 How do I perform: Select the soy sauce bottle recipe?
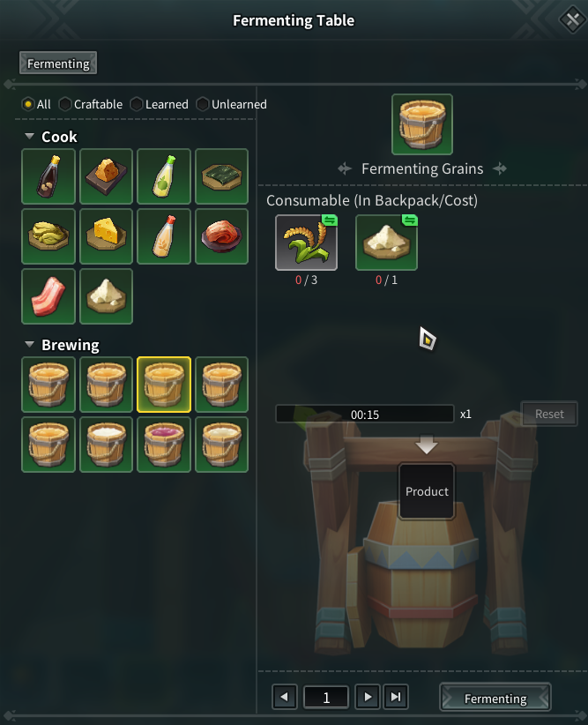click(x=48, y=176)
